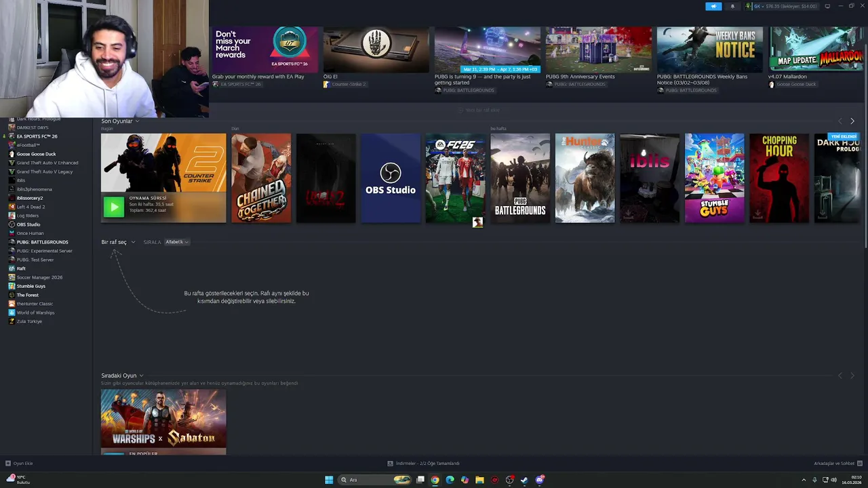Open wallet balance $76.35 link

coord(791,6)
